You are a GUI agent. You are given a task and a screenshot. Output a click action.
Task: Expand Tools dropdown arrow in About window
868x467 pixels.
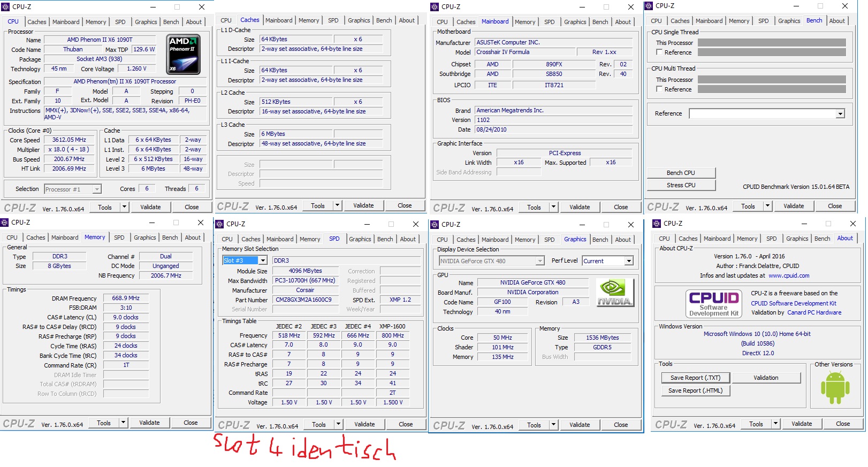point(775,424)
